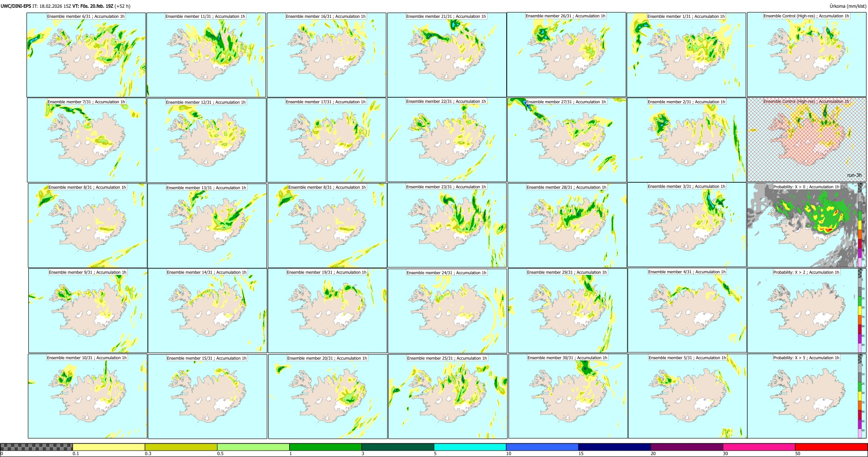Image resolution: width=868 pixels, height=457 pixels.
Task: Select Ensemble member 7/31 map panel
Action: click(x=87, y=140)
